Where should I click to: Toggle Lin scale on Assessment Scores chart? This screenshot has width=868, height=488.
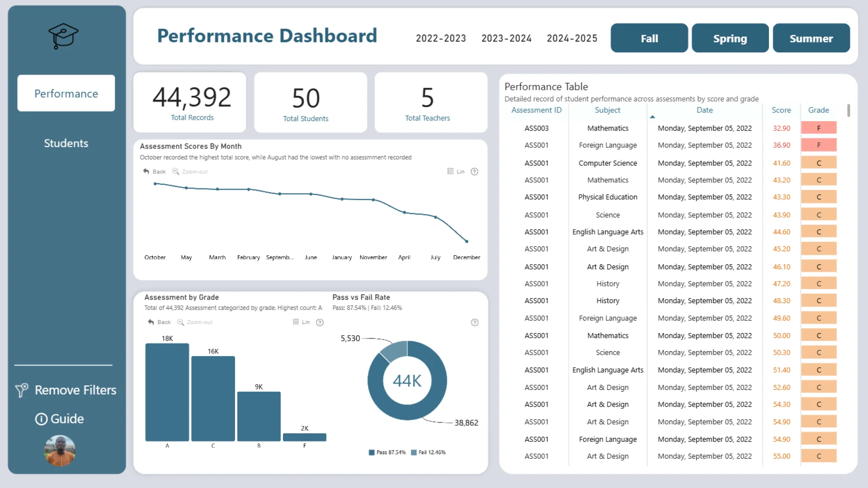456,172
